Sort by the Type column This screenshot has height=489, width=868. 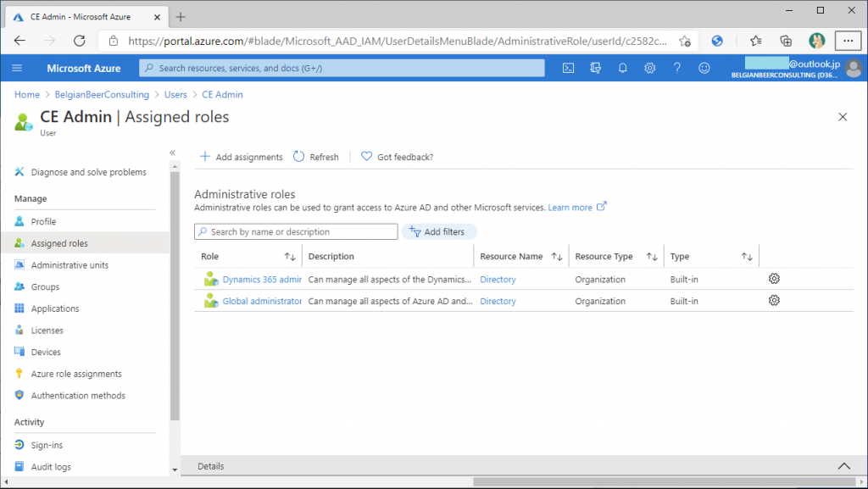pos(747,257)
